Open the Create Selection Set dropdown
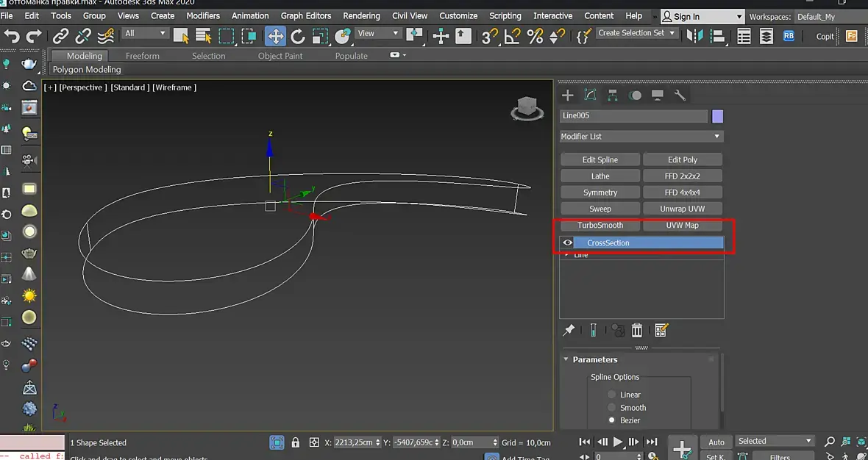Image resolution: width=868 pixels, height=460 pixels. pos(637,33)
